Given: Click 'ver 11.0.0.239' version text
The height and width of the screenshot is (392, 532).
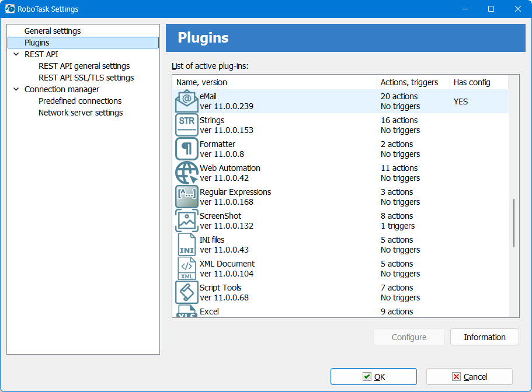Looking at the screenshot, I should [x=227, y=106].
